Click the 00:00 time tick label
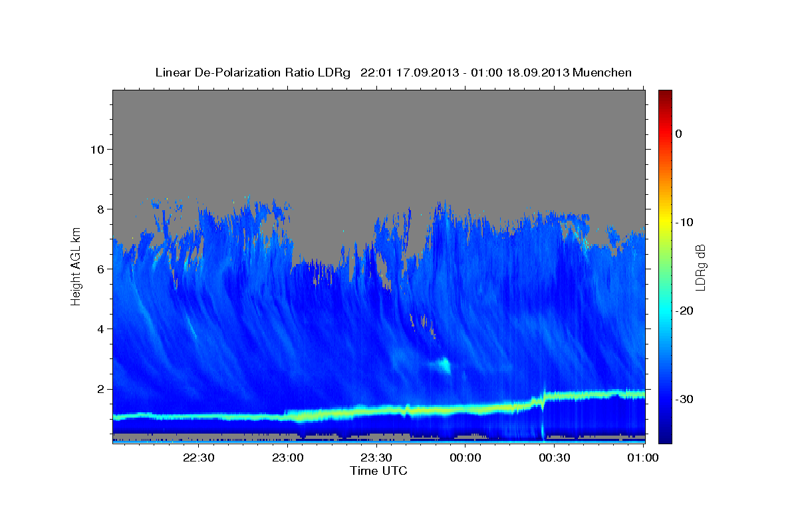The image size is (798, 532). coord(465,458)
